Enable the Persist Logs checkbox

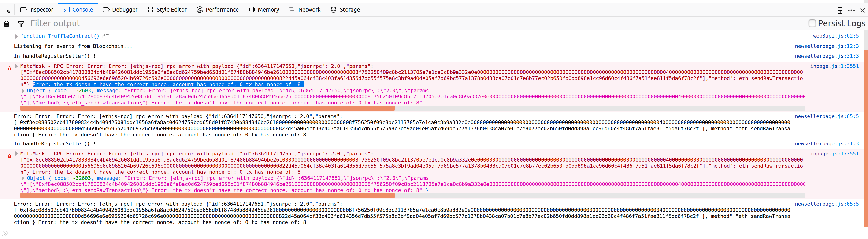812,23
